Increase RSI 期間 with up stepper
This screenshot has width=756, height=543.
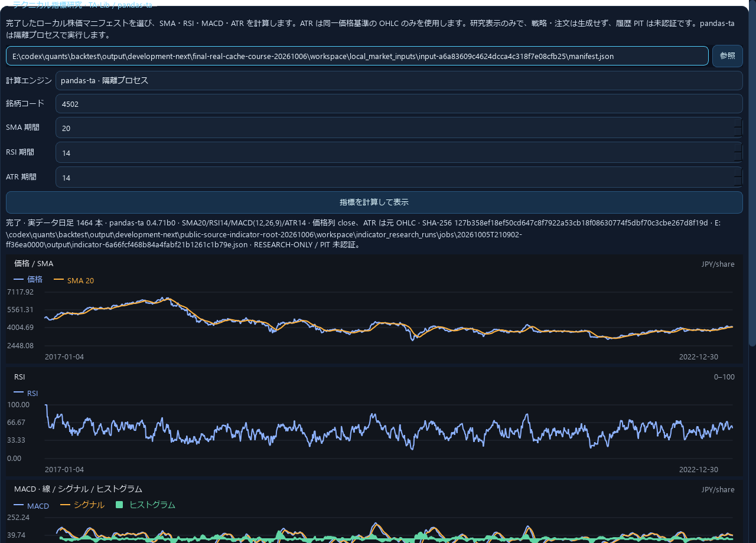click(x=738, y=147)
